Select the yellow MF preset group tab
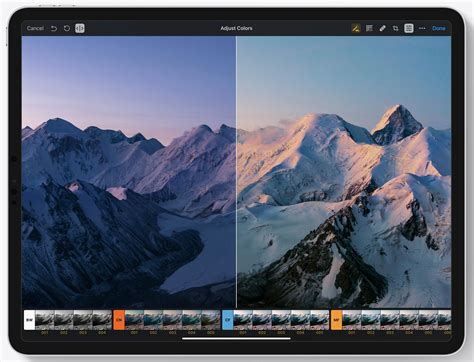The height and width of the screenshot is (362, 474). (336, 320)
